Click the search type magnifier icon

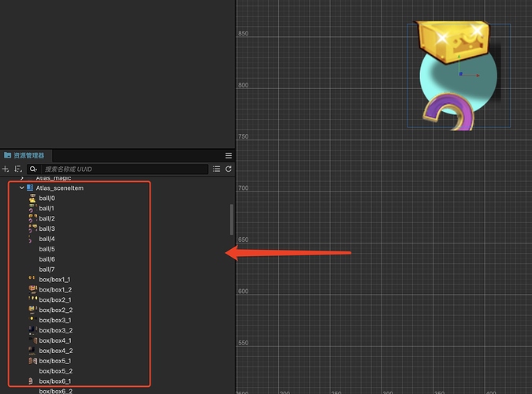click(x=33, y=169)
